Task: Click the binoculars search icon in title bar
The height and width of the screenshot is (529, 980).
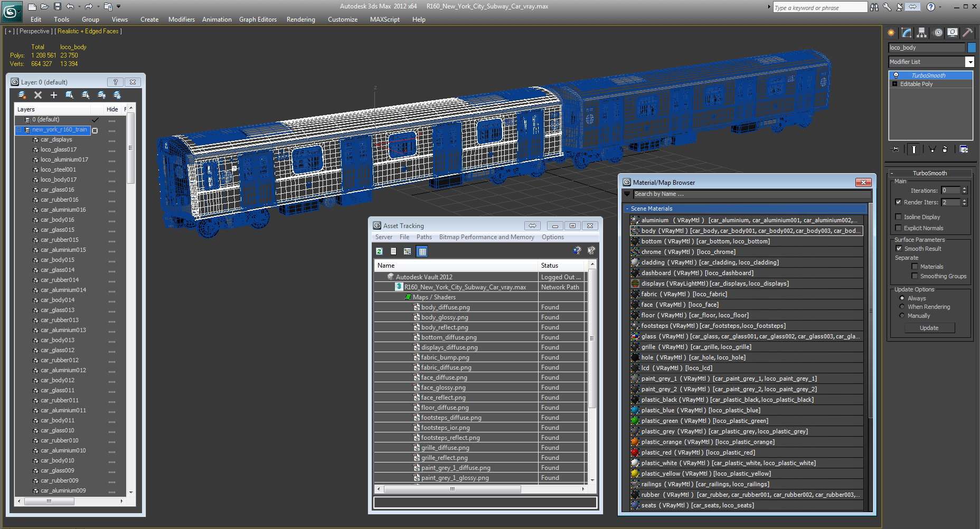Action: click(874, 7)
